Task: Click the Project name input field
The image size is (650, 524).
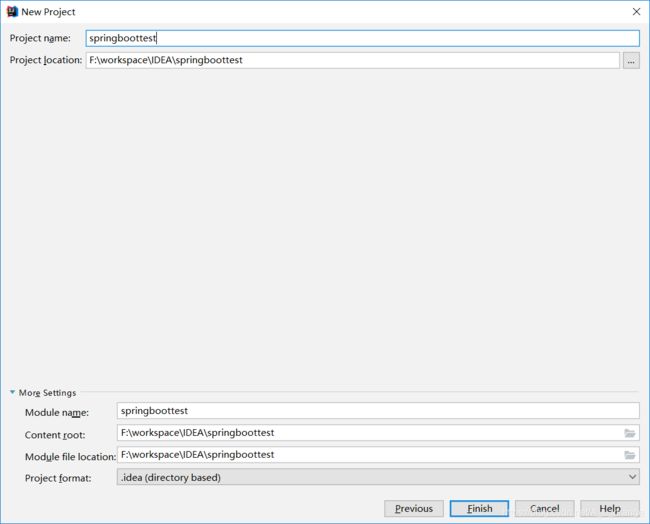Action: coord(362,38)
